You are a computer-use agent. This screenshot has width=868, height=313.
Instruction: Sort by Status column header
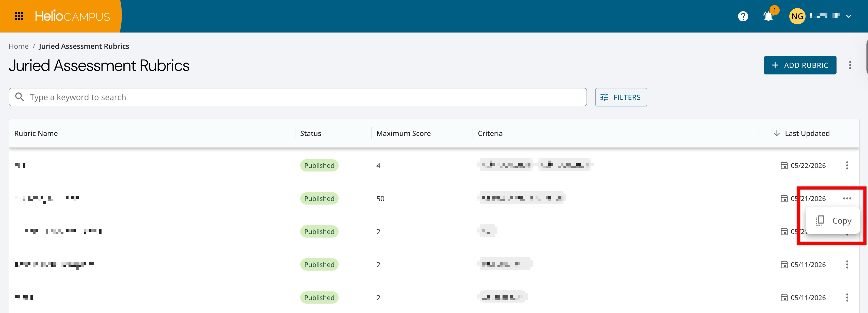311,133
